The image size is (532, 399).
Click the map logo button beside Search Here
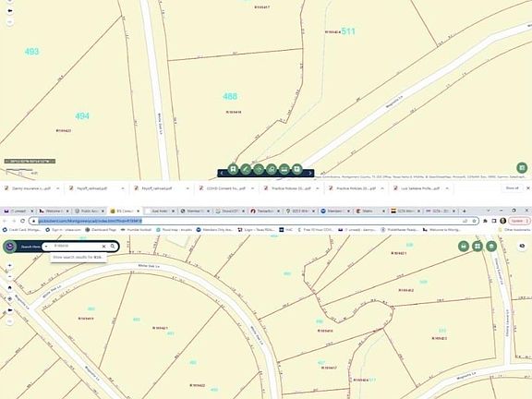point(10,247)
